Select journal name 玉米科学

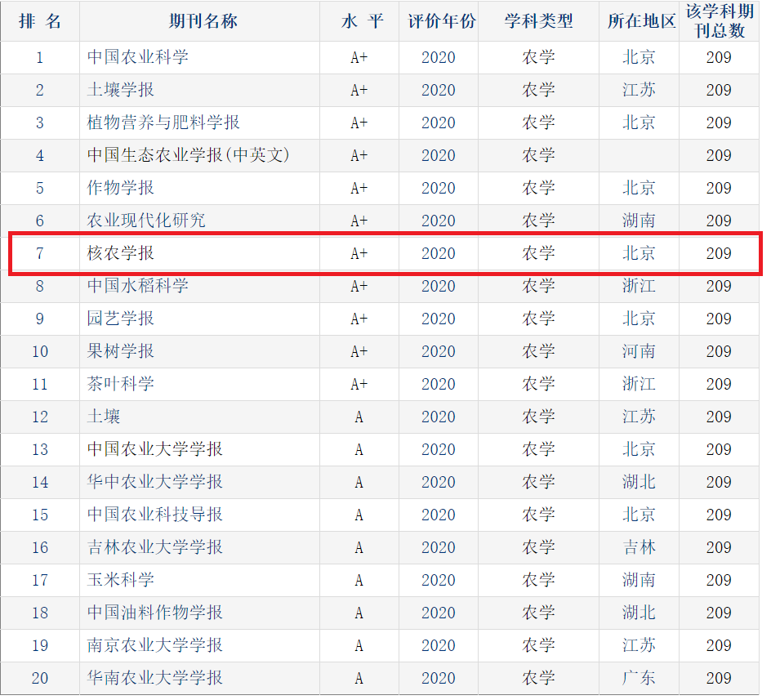point(121,580)
